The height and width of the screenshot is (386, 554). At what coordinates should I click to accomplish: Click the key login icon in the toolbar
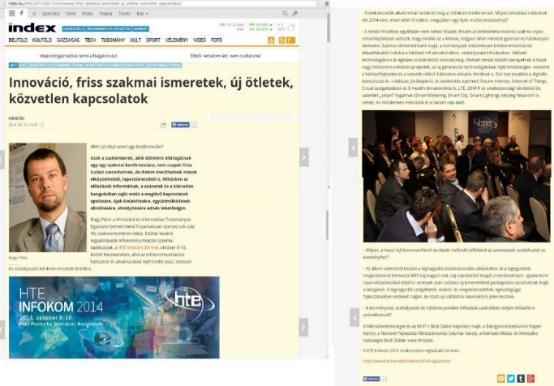click(295, 13)
